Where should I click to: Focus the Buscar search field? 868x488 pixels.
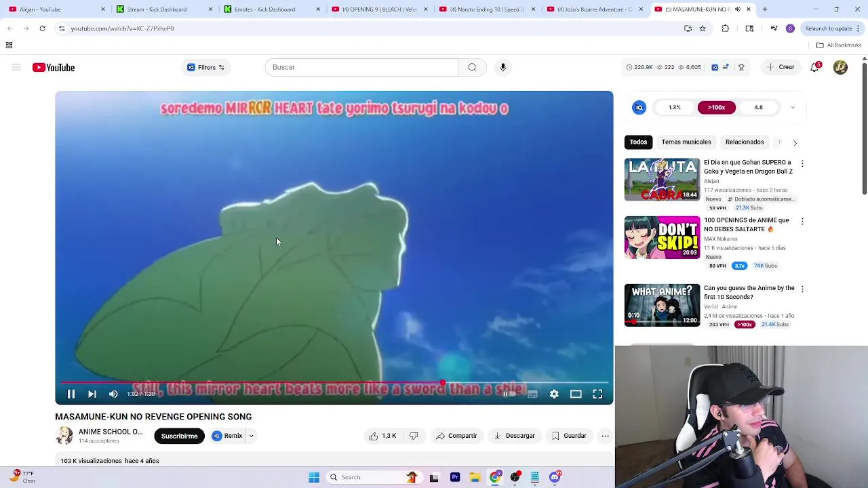[361, 67]
